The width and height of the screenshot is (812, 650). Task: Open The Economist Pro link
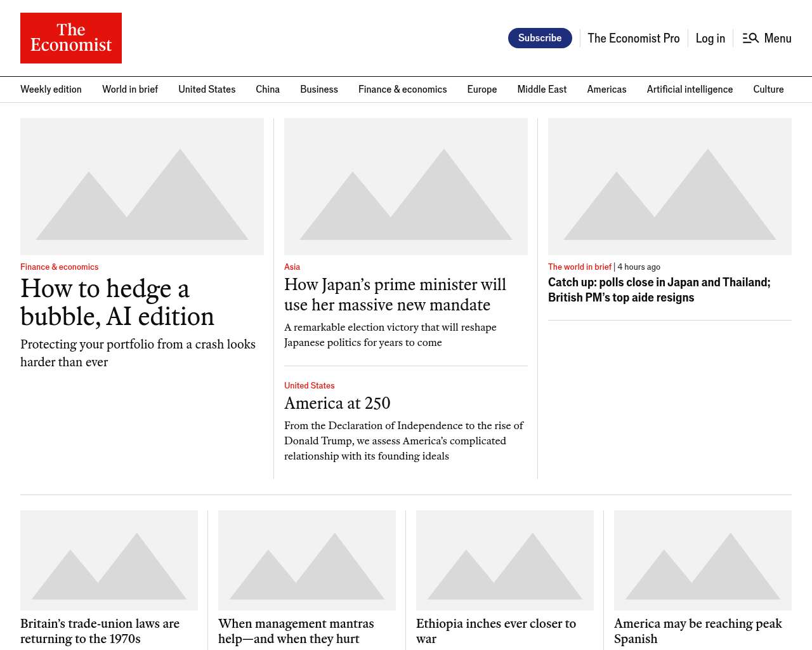633,38
